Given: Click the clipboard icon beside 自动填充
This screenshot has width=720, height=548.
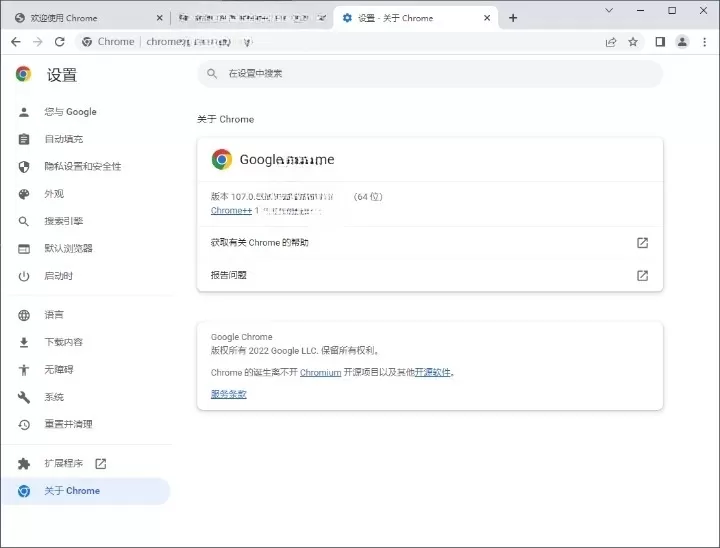Looking at the screenshot, I should 24,139.
